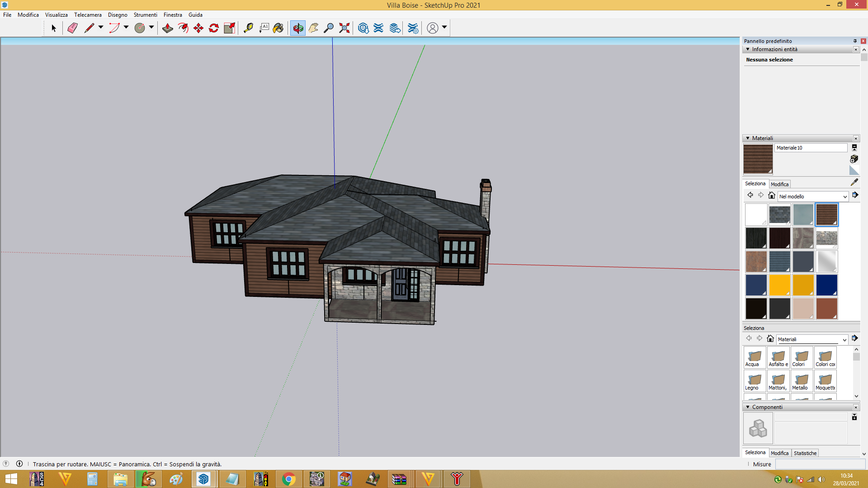Switch to the Statistiche tab
This screenshot has height=488, width=868.
[x=805, y=453]
